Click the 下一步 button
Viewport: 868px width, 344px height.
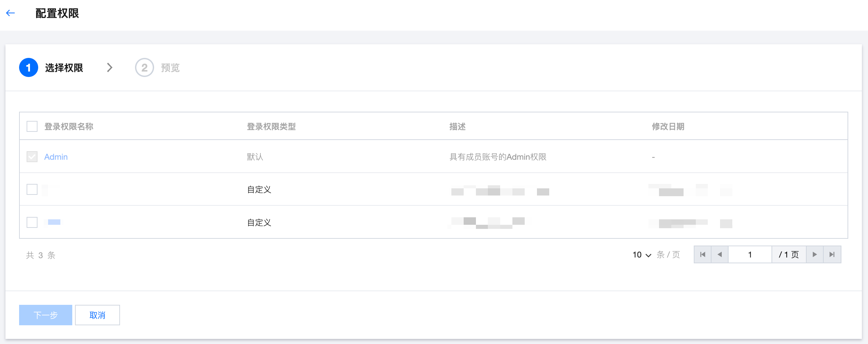46,315
